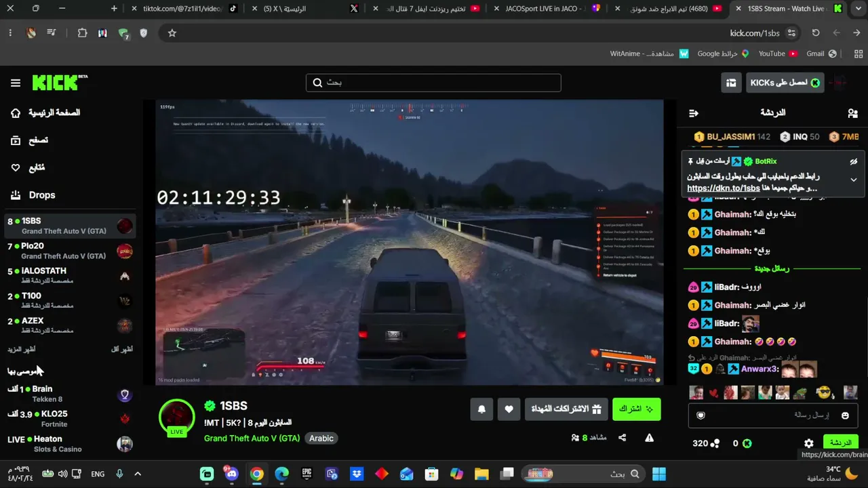Open chat settings gear
The width and height of the screenshot is (868, 488).
(x=809, y=443)
